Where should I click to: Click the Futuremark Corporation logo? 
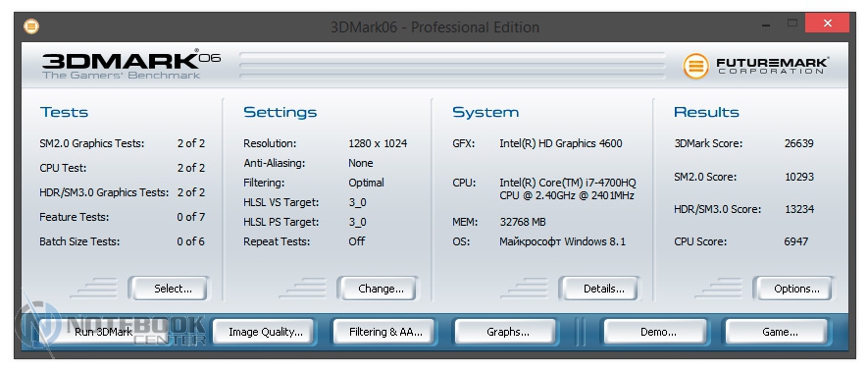755,66
